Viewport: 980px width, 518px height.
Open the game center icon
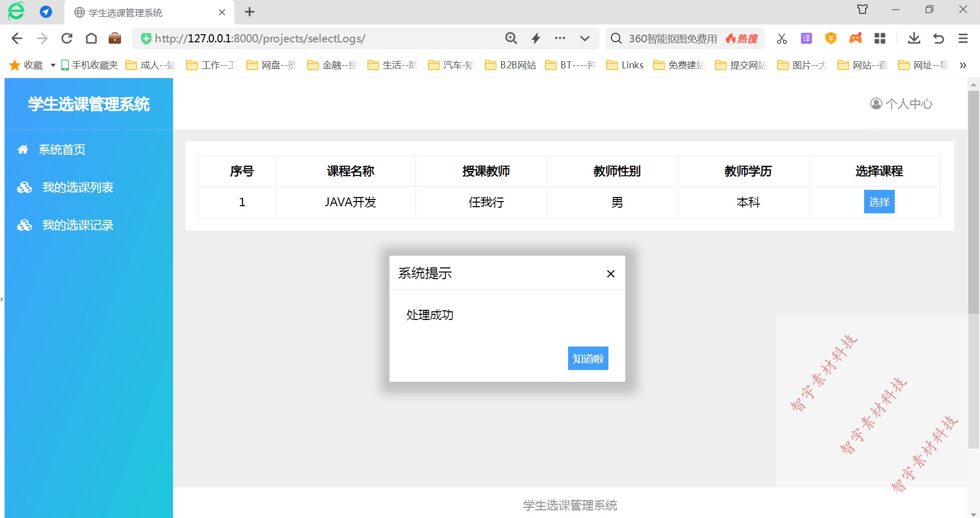[x=855, y=38]
